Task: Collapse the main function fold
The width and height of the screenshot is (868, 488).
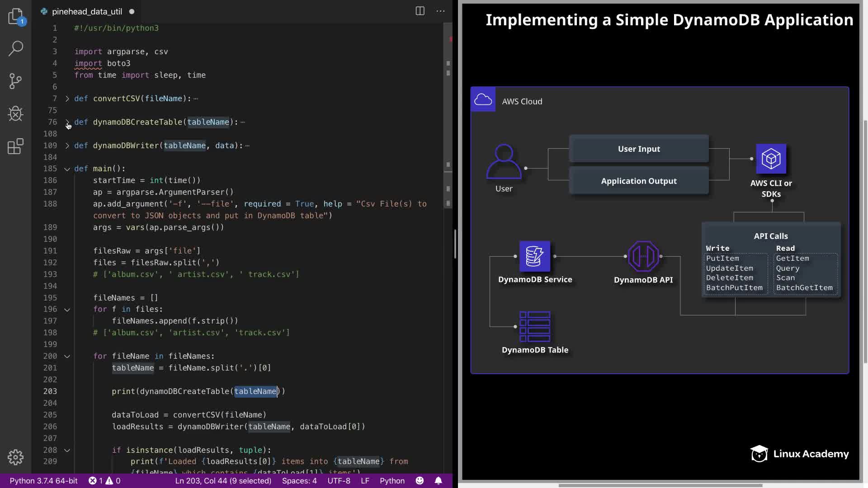Action: (x=67, y=169)
